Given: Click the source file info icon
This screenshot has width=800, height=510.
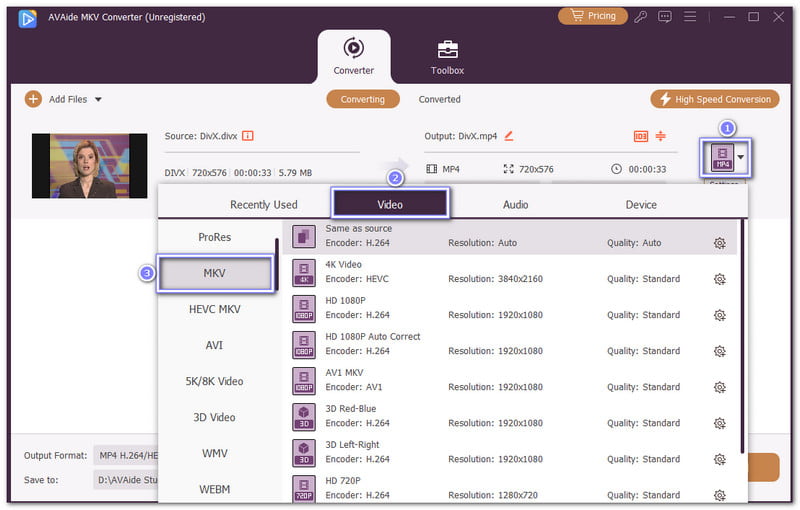Looking at the screenshot, I should pyautogui.click(x=248, y=136).
